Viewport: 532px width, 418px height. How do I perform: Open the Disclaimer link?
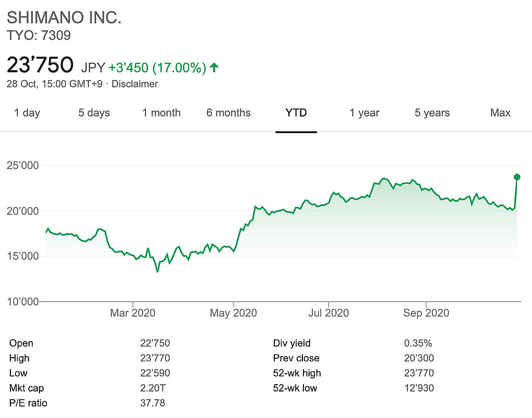135,84
